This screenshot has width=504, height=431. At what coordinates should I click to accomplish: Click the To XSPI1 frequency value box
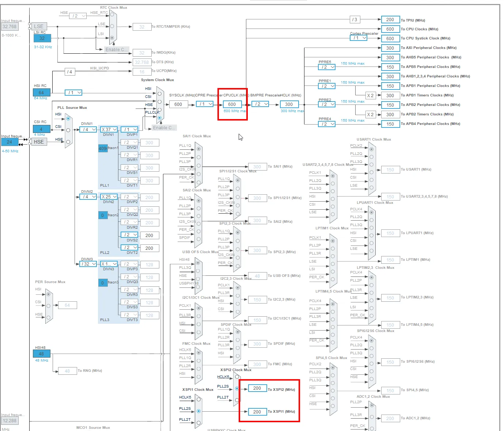[x=257, y=412]
